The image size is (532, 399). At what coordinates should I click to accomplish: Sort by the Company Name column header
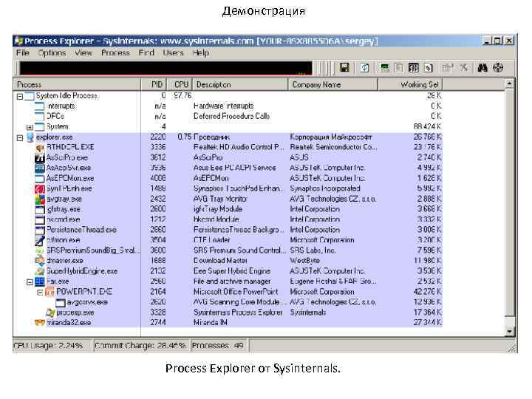[x=332, y=84]
